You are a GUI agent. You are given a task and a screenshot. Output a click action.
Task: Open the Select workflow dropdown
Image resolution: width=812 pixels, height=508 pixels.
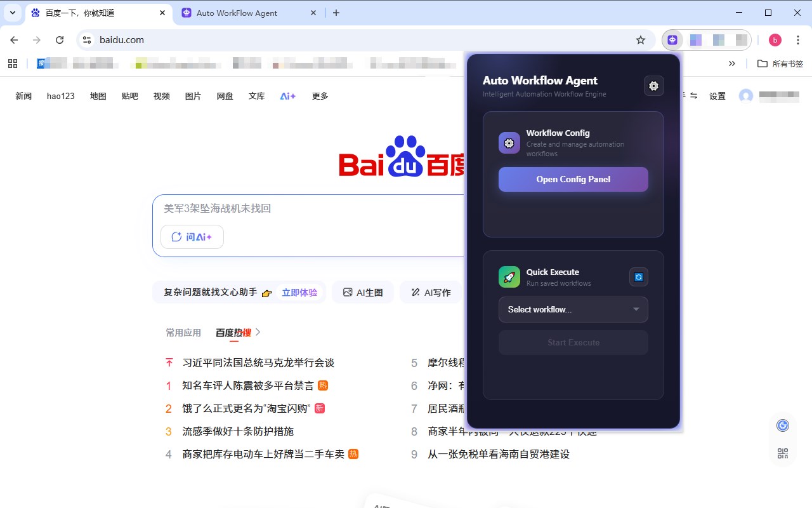point(573,309)
